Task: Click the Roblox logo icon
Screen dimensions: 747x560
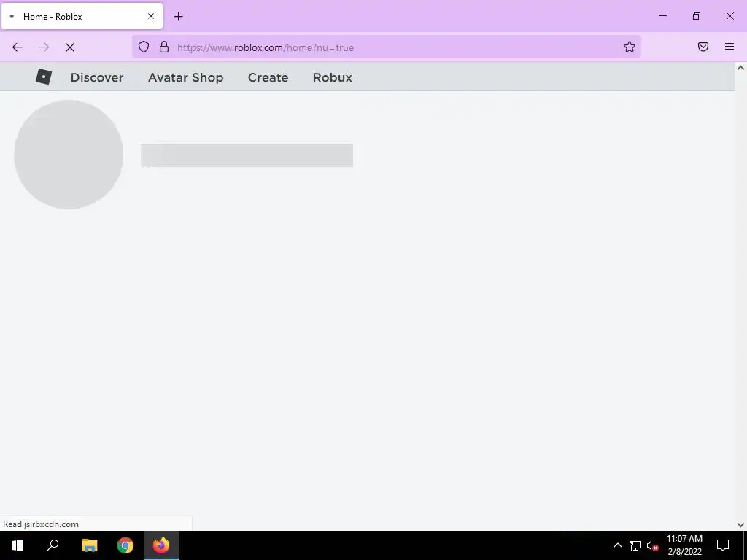Action: 43,77
